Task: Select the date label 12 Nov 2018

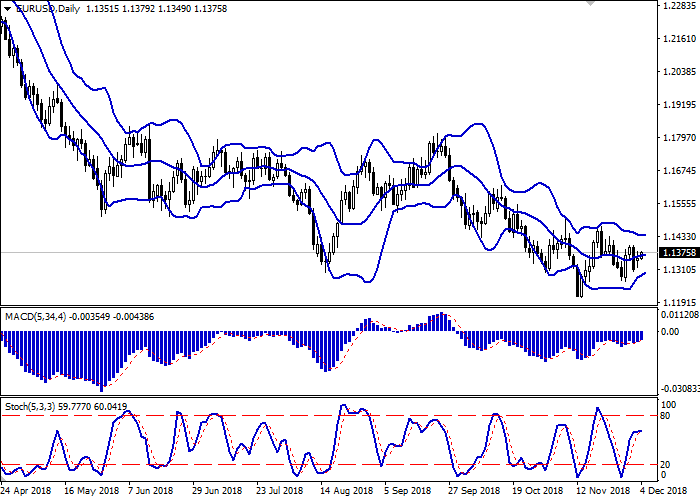Action: click(x=603, y=491)
